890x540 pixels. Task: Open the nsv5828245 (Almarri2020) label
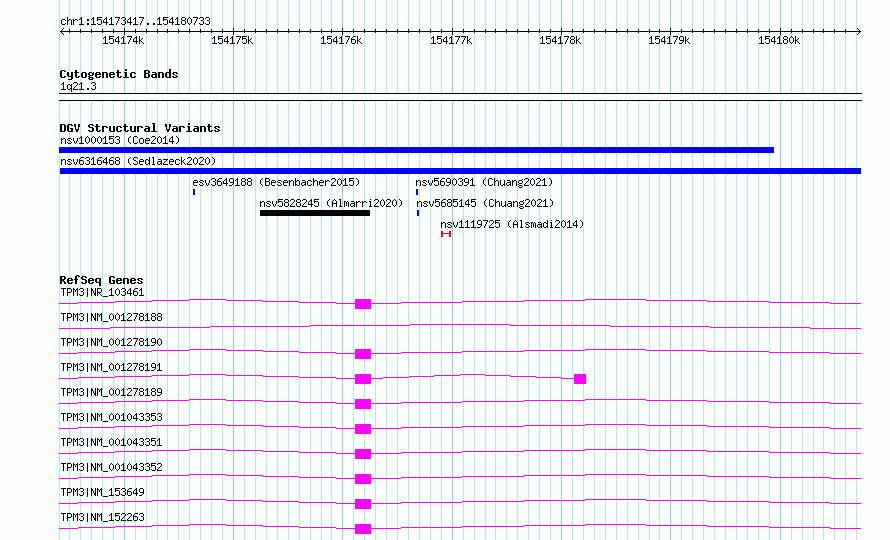[331, 203]
